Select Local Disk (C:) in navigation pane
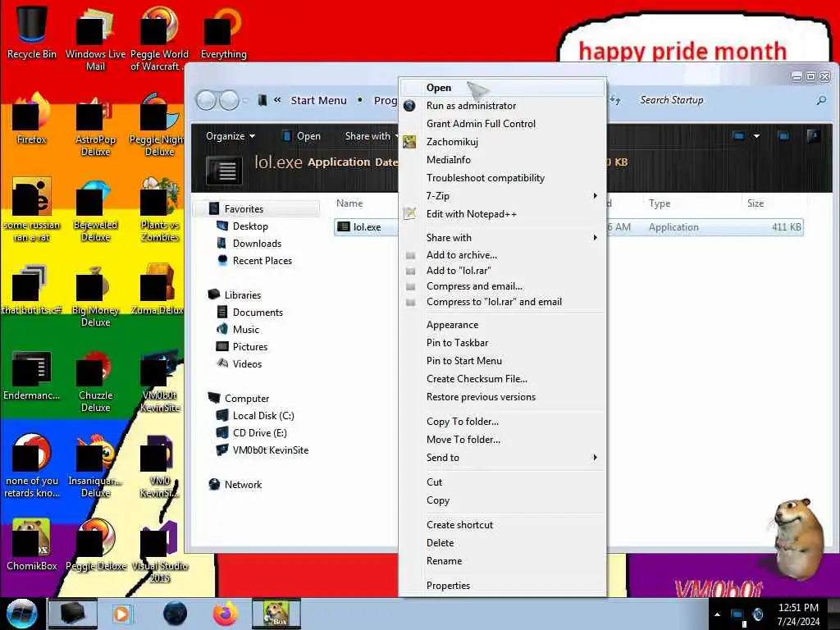Screen dimensions: 840x630 coord(263,416)
